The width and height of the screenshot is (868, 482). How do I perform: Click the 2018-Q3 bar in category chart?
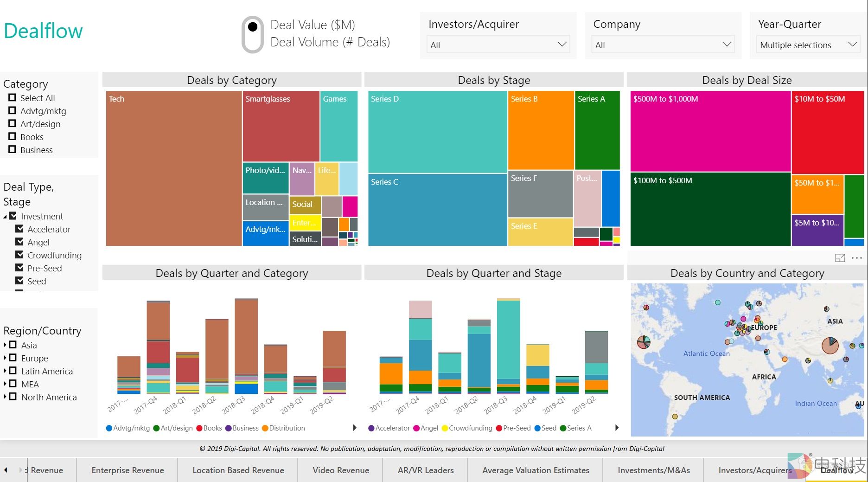pyautogui.click(x=246, y=346)
